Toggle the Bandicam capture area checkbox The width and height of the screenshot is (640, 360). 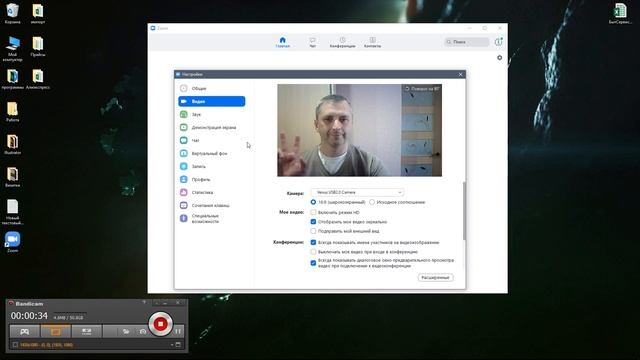[x=15, y=344]
